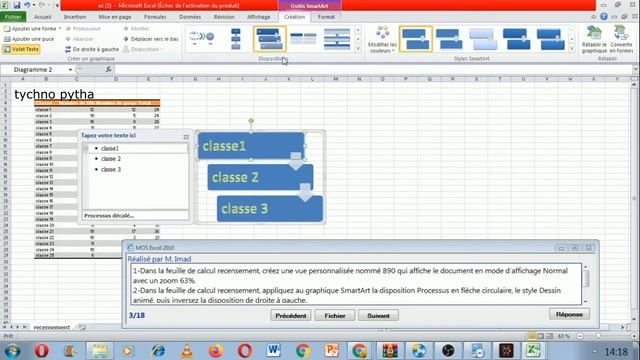Open Firefox from the taskbar
The height and width of the screenshot is (360, 640).
click(215, 351)
